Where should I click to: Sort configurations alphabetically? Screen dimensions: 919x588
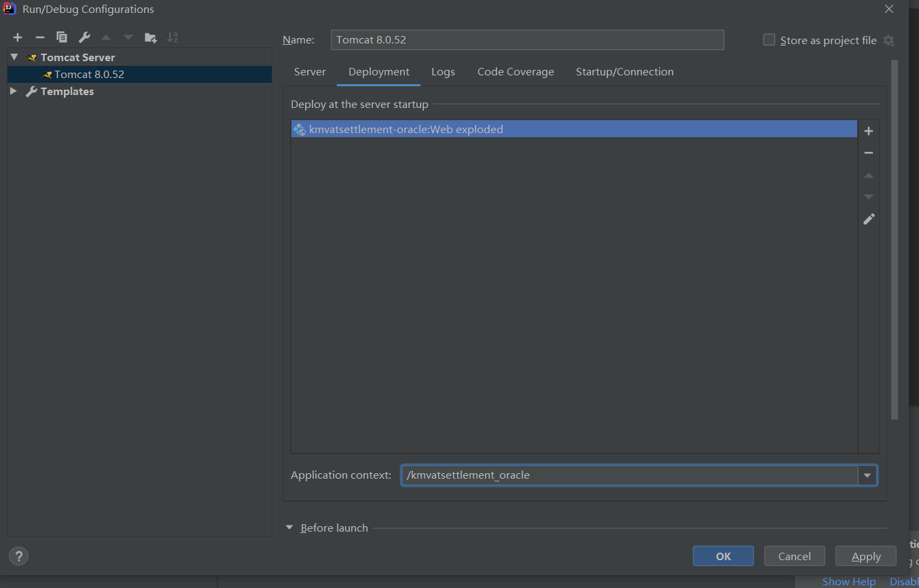pyautogui.click(x=173, y=37)
